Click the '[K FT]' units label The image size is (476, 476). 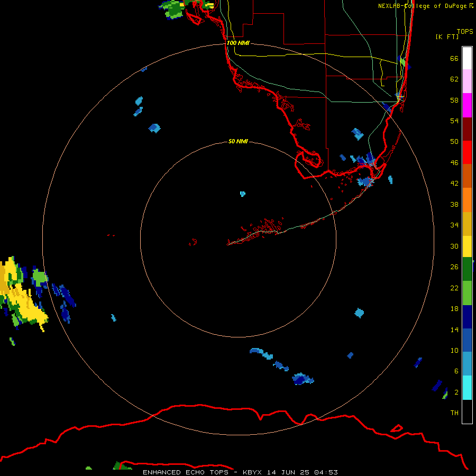click(447, 36)
